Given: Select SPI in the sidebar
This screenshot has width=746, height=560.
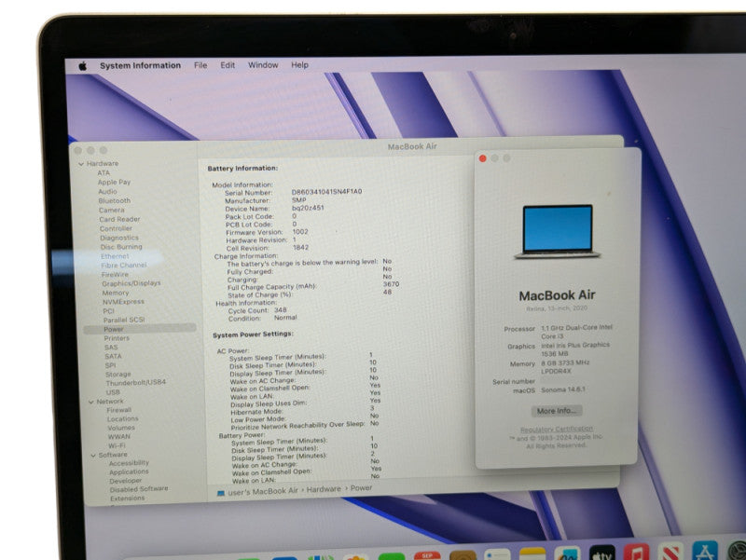Looking at the screenshot, I should [110, 365].
